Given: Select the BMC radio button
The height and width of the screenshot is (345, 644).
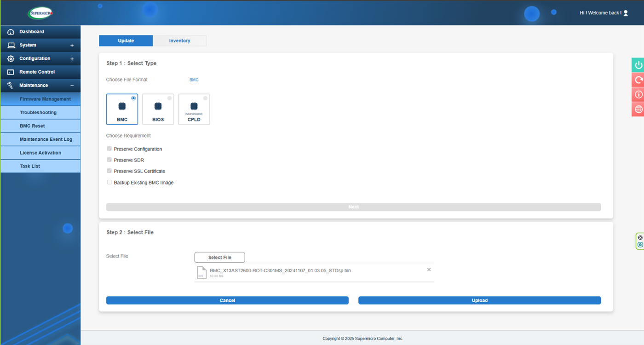Looking at the screenshot, I should 133,98.
